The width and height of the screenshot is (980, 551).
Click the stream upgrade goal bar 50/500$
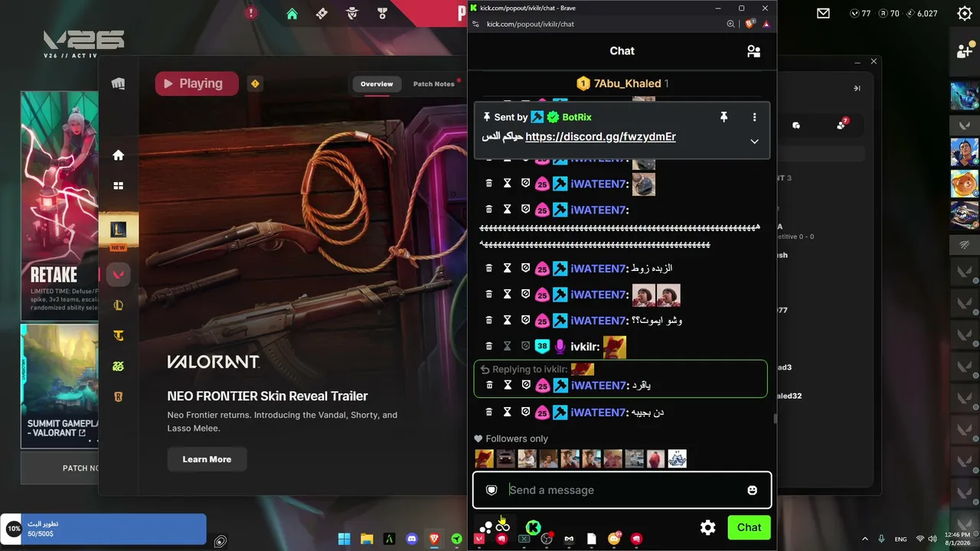tap(103, 529)
